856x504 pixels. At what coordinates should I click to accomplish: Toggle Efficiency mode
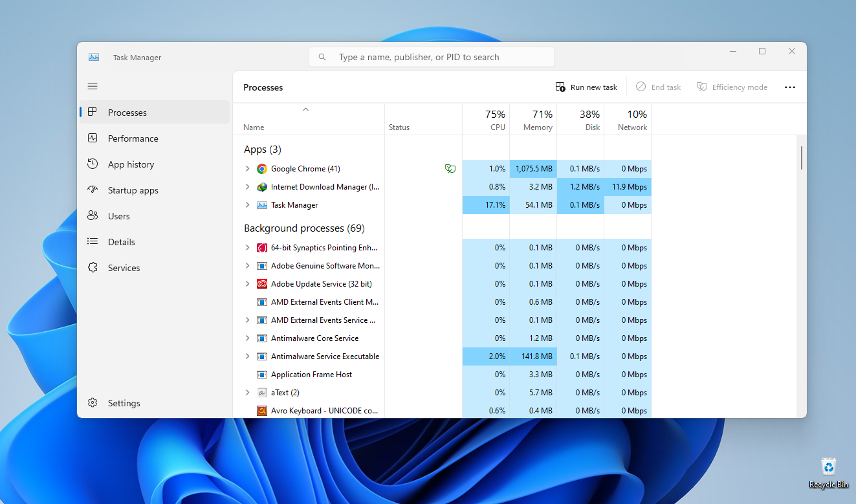732,87
